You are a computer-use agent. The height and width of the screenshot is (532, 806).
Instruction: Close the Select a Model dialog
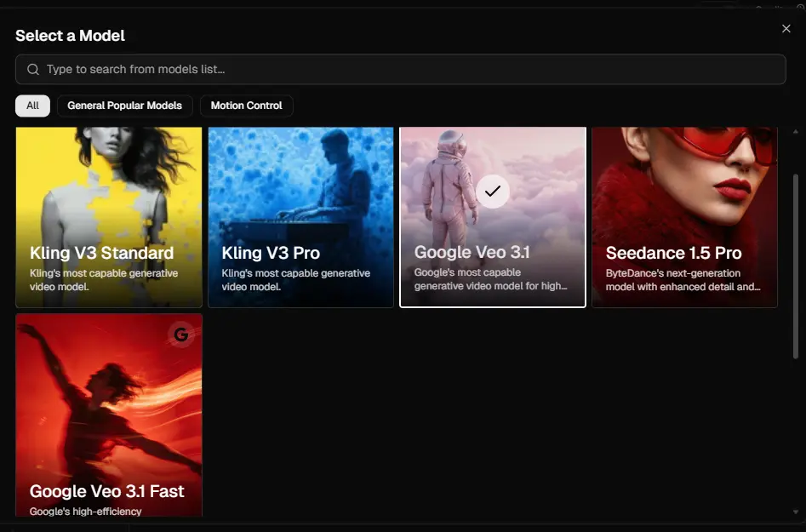pyautogui.click(x=786, y=29)
